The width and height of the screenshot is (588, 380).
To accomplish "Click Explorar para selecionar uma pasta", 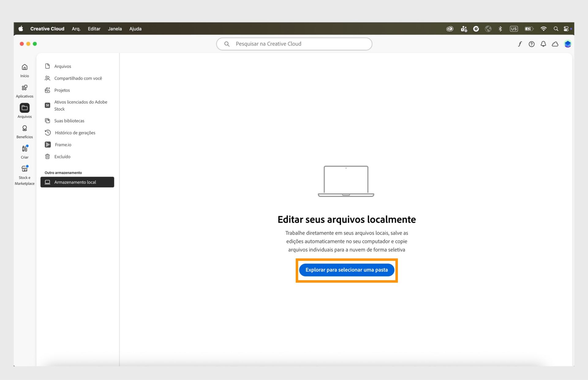I will 347,270.
